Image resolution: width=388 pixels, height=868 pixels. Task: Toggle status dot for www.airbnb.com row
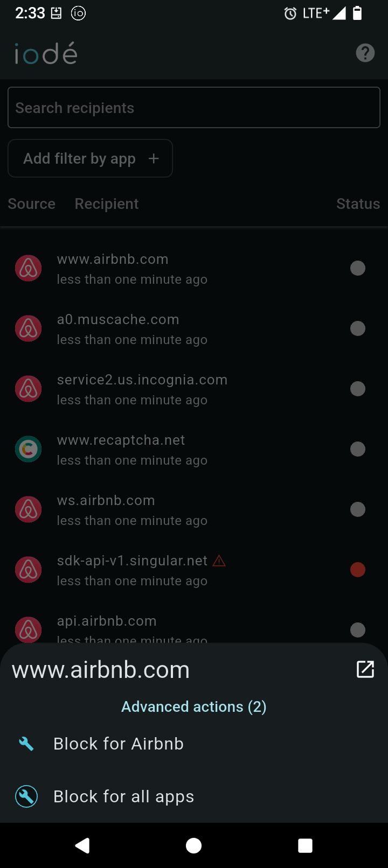point(358,268)
